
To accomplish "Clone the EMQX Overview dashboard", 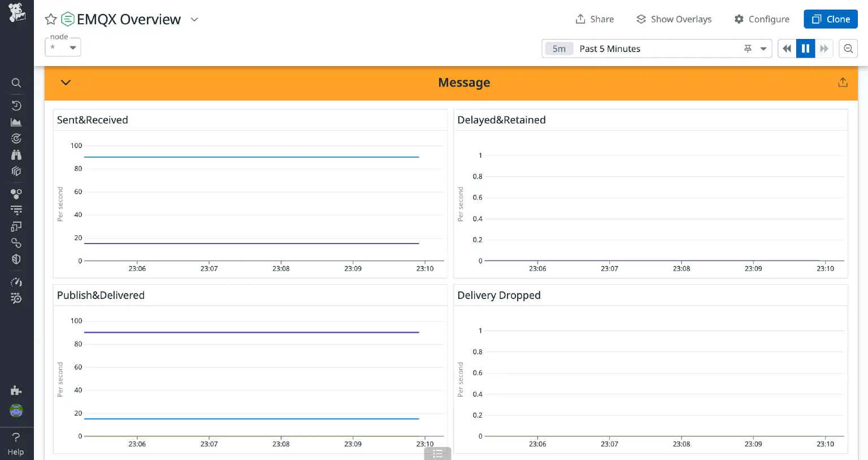I will click(x=830, y=19).
